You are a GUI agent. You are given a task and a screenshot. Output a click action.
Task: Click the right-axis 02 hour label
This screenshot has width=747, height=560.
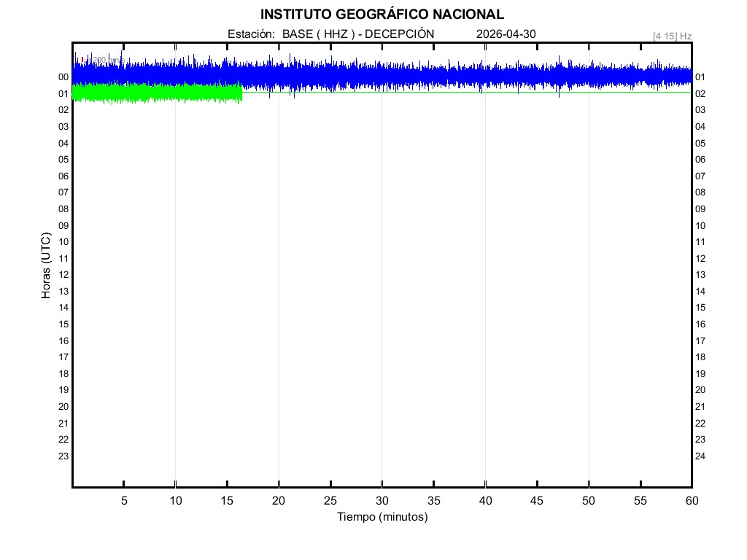(700, 94)
